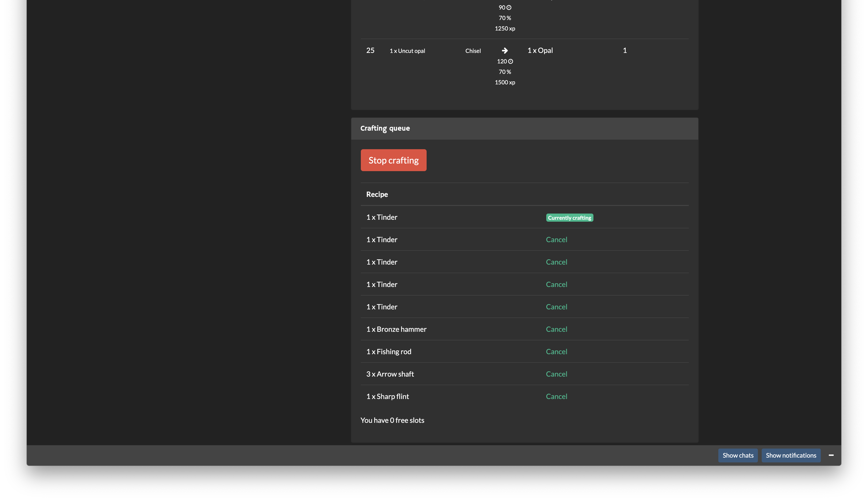The image size is (868, 501).
Task: Cancel the last Tinder in the queue
Action: click(556, 307)
